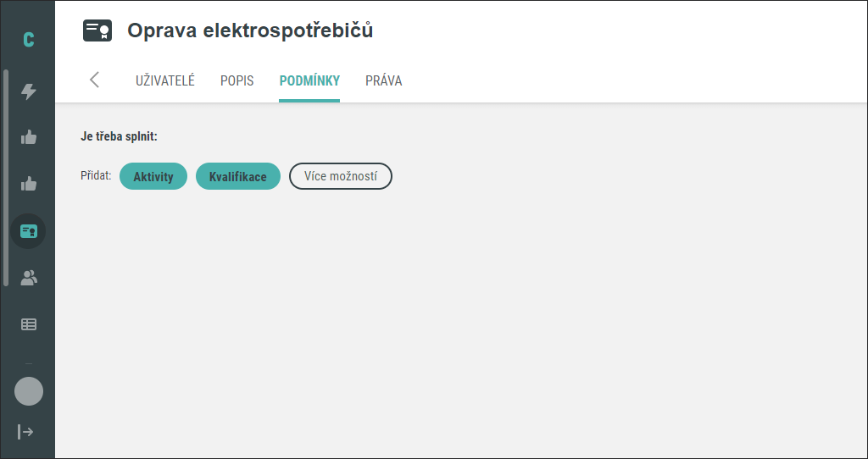Switch to the POPIS tab

click(237, 80)
